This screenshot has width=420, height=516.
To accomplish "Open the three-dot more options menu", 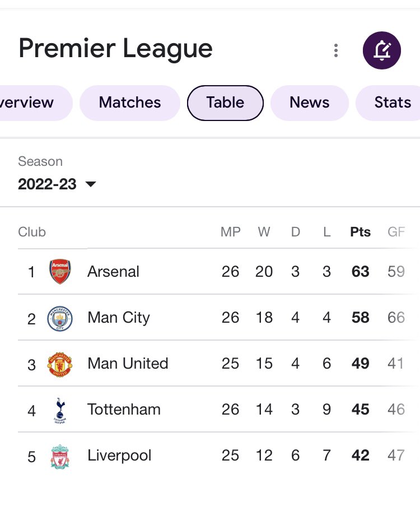I will click(336, 50).
